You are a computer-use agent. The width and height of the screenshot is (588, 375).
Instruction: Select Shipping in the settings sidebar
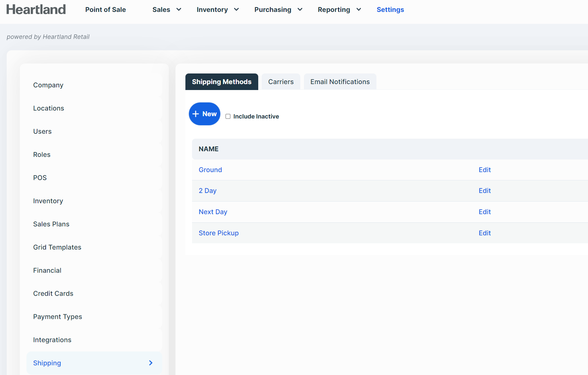click(x=94, y=363)
